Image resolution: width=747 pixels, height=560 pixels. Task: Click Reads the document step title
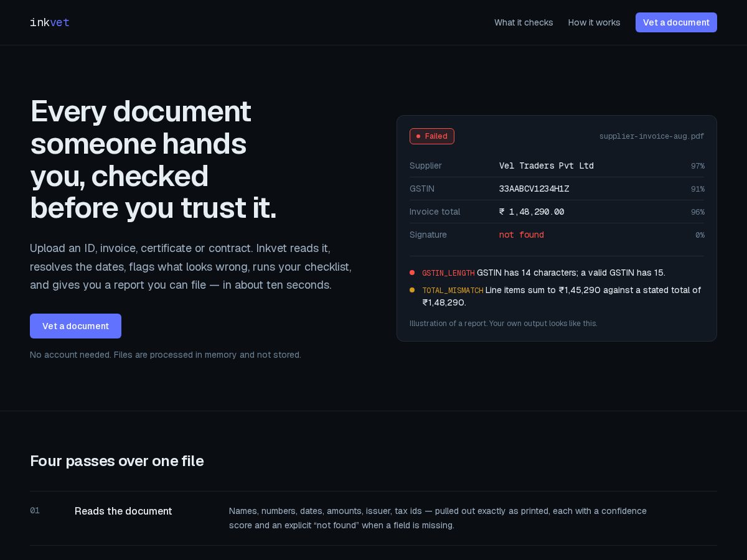pyautogui.click(x=123, y=511)
